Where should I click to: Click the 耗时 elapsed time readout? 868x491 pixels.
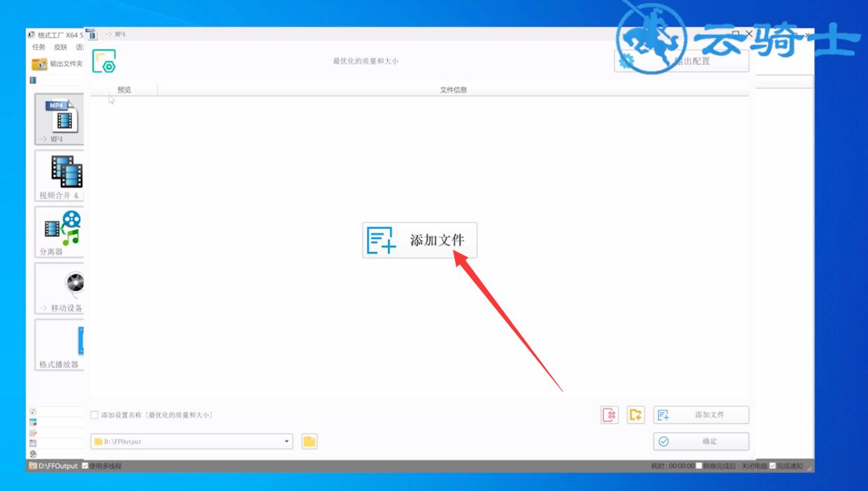tap(672, 466)
